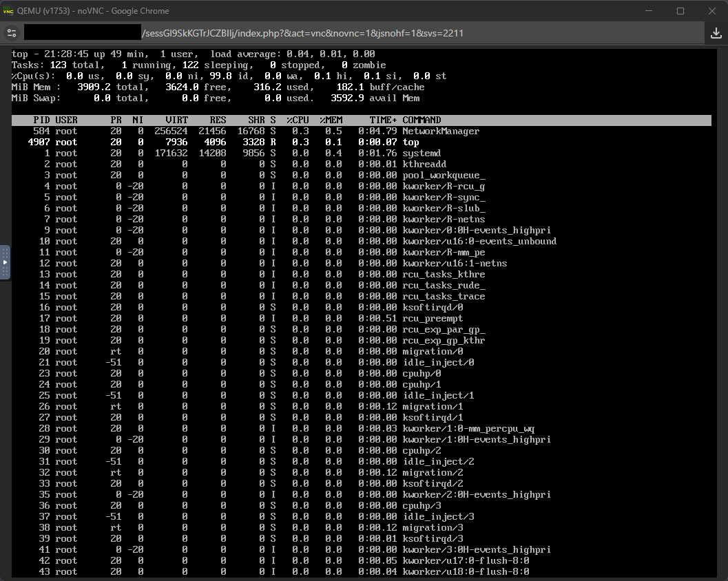Open the site information icon in address bar
728x581 pixels.
click(x=12, y=33)
